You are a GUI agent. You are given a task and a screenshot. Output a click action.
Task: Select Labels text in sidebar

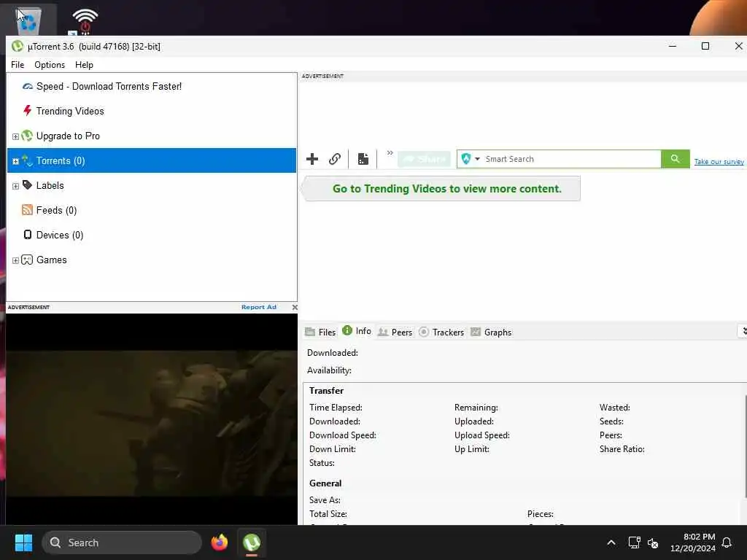pos(50,186)
